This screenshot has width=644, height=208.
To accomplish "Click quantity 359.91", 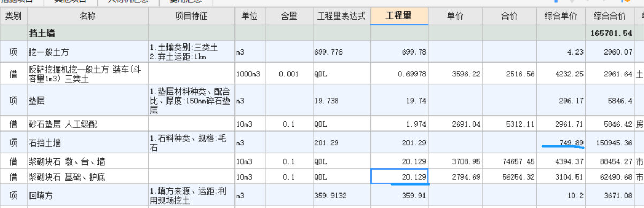I will coord(414,196).
